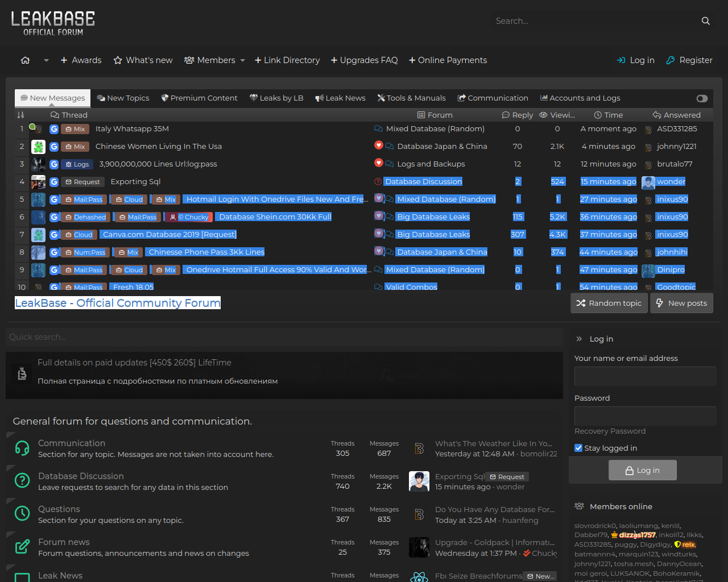Click Your name or email address field
The width and height of the screenshot is (728, 582).
pos(645,376)
